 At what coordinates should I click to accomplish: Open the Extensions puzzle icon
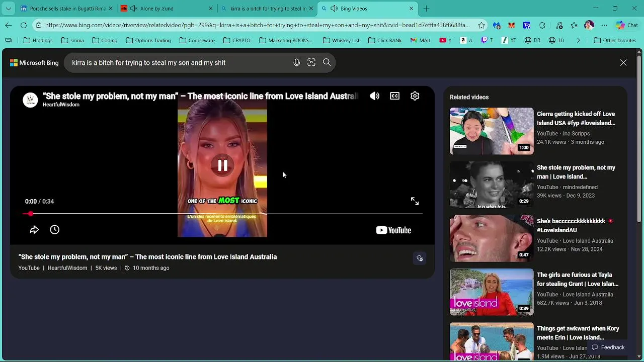click(542, 25)
